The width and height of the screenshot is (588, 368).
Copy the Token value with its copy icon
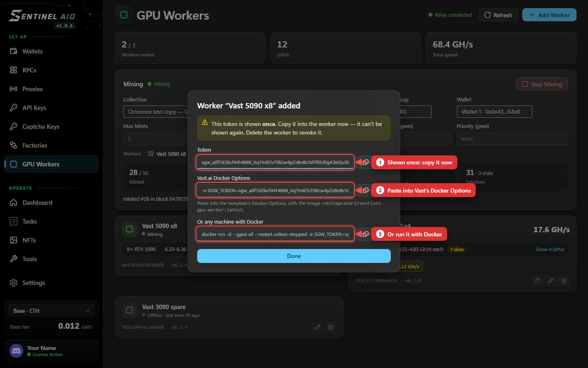pyautogui.click(x=365, y=162)
